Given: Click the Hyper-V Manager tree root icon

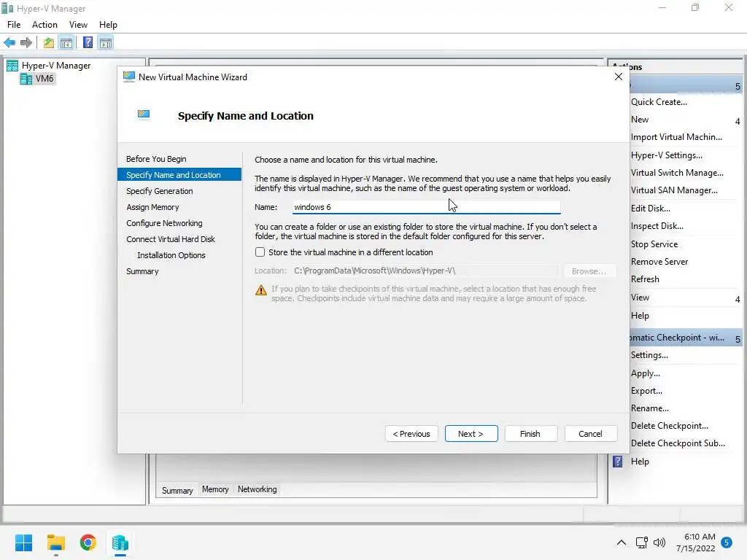Looking at the screenshot, I should (12, 66).
